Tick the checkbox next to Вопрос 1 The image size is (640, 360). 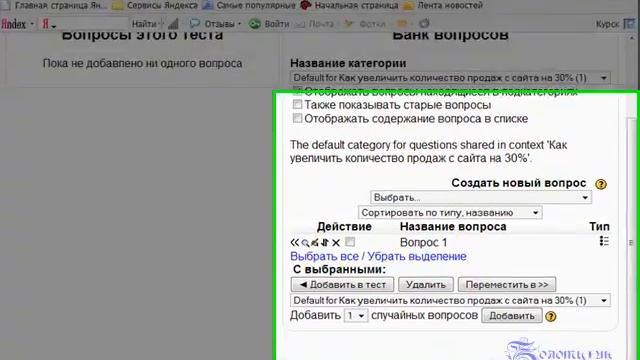350,242
